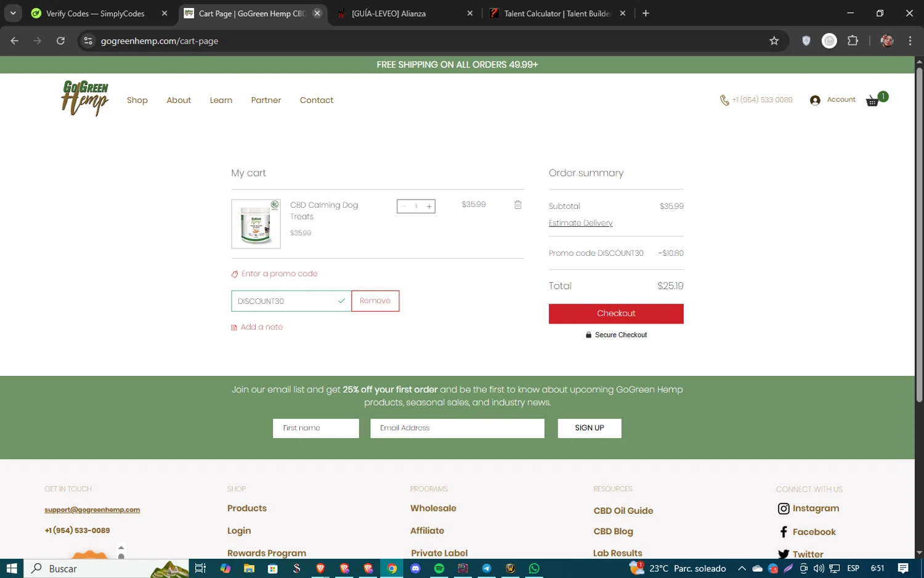924x578 pixels.
Task: Open the Windows notification center
Action: (903, 568)
